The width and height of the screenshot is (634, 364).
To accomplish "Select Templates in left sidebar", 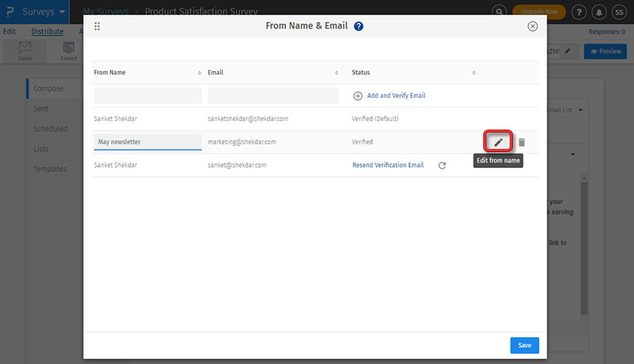I will coord(50,169).
